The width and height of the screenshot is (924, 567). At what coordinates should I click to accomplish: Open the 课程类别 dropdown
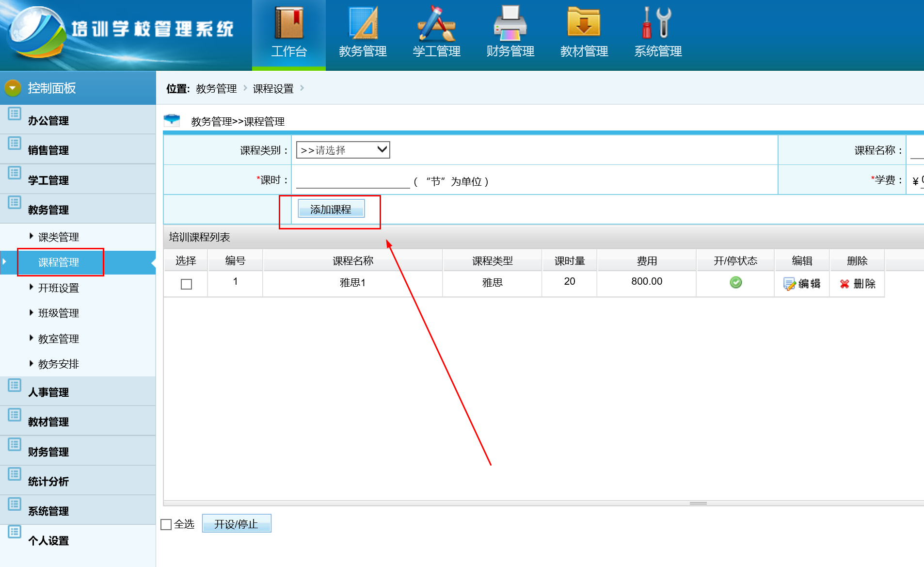343,150
